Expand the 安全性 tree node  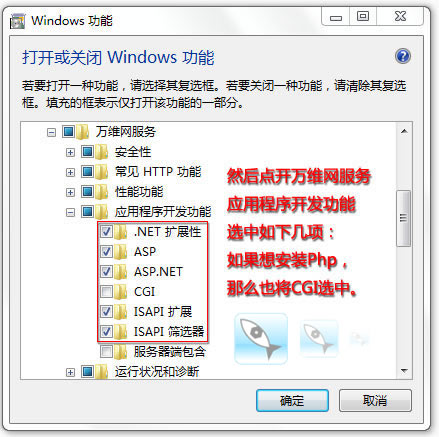70,152
